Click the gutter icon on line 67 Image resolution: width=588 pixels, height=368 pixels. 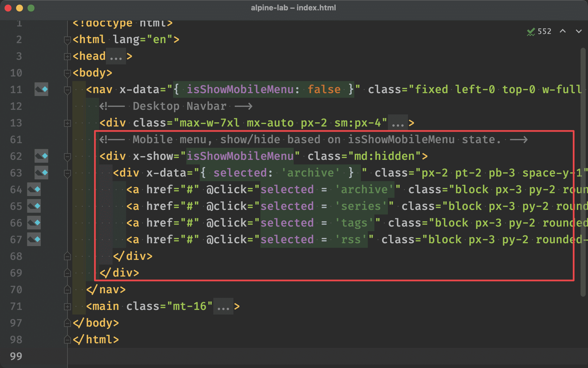coord(34,239)
